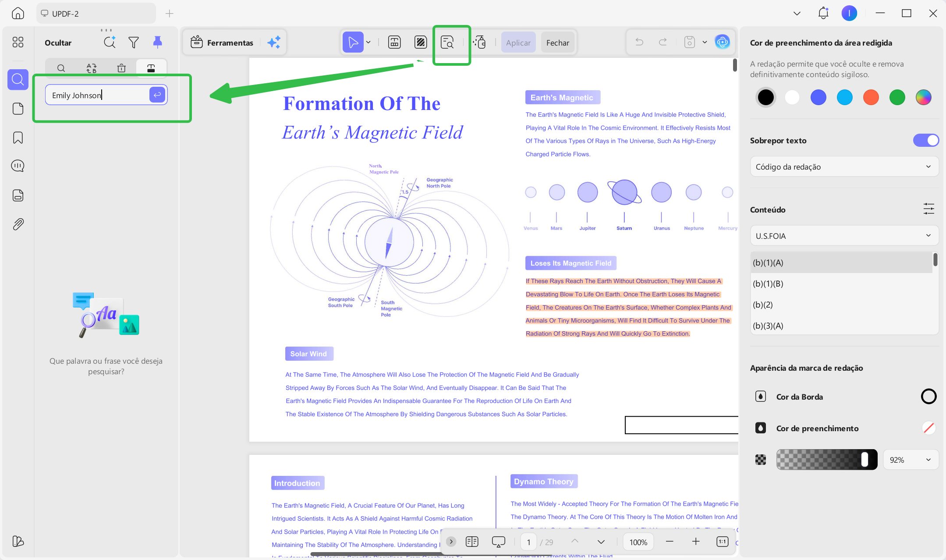Choose the white fill color swatch
Viewport: 946px width, 560px height.
(792, 97)
